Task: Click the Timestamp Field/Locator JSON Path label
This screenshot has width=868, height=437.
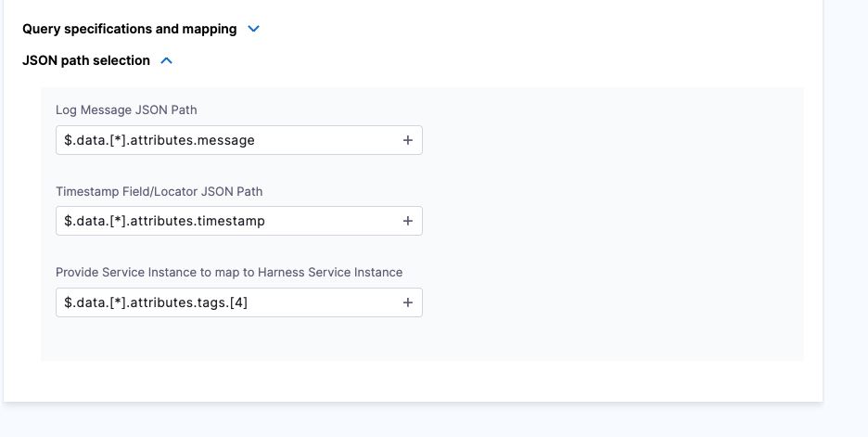Action: (159, 191)
